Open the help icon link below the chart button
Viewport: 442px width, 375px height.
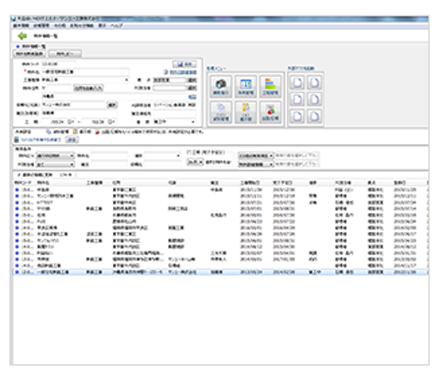coord(180,72)
